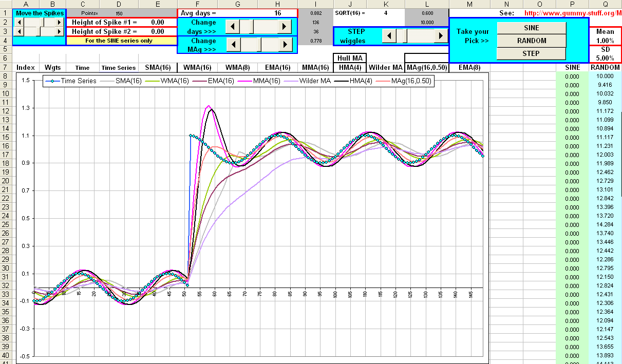
Task: Select MMA(16) legend entry in chart
Action: (x=259, y=81)
